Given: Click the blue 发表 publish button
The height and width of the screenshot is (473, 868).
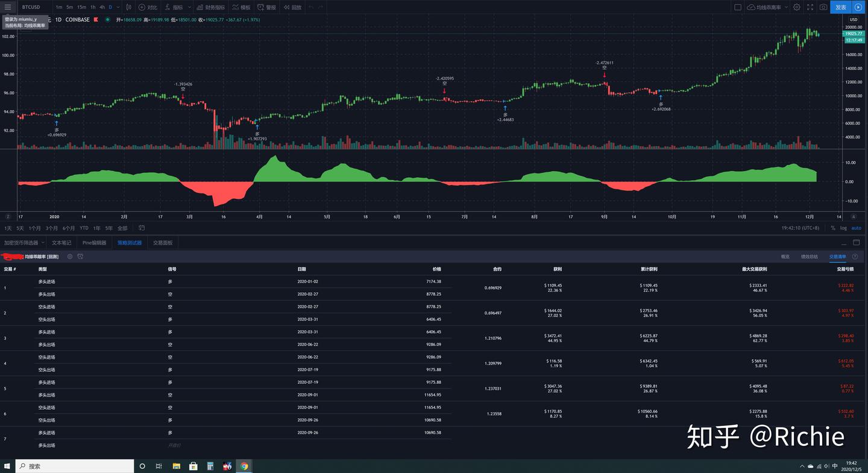Looking at the screenshot, I should [840, 7].
